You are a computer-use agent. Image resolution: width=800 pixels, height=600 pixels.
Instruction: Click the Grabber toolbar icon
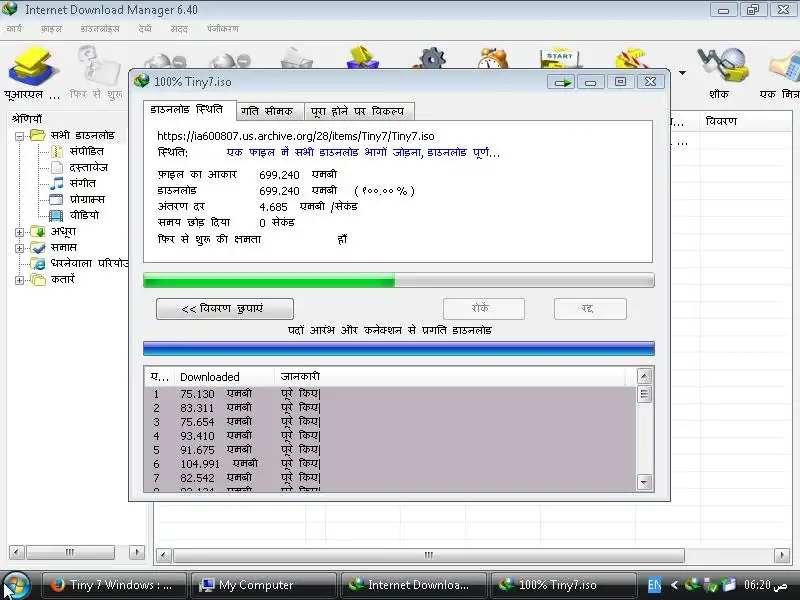click(x=721, y=65)
